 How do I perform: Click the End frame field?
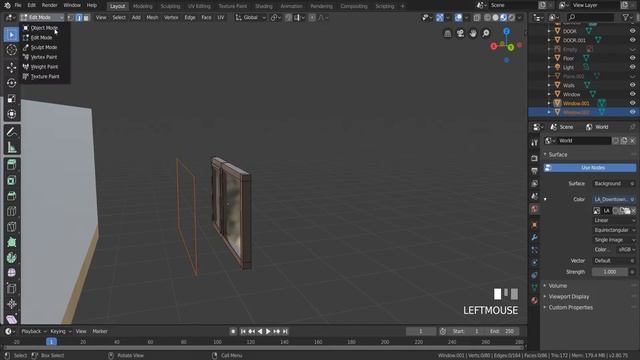coord(502,331)
